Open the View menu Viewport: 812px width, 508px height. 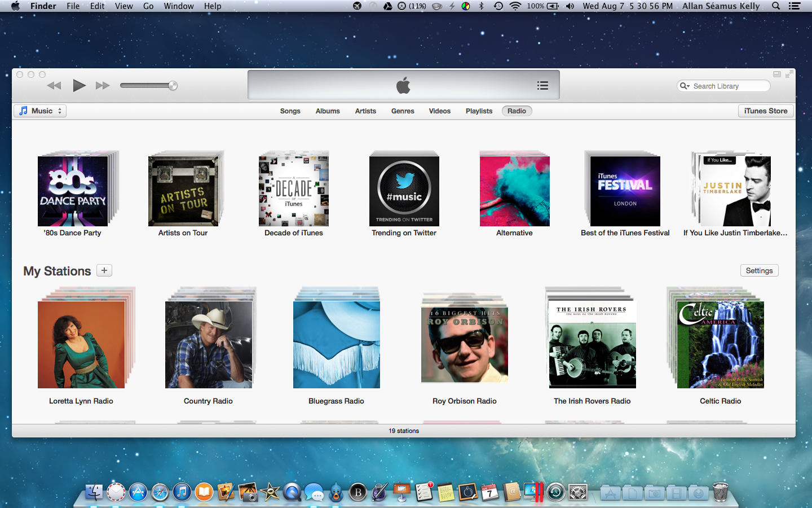(124, 6)
